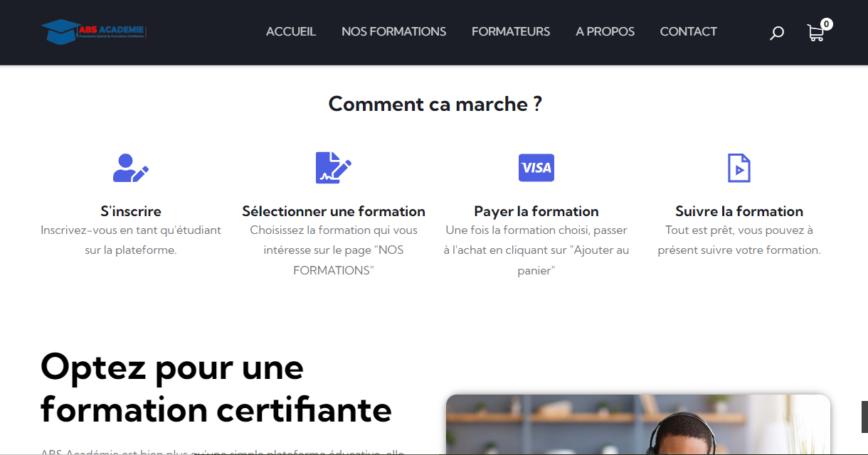Click the cart item count badge
Viewport: 868px width, 455px height.
826,24
